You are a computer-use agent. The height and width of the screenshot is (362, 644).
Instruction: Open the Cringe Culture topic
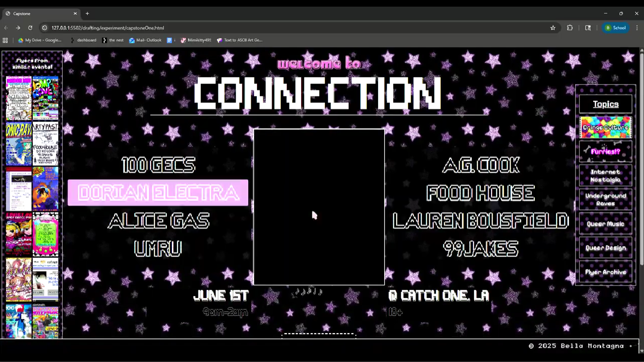tap(606, 128)
